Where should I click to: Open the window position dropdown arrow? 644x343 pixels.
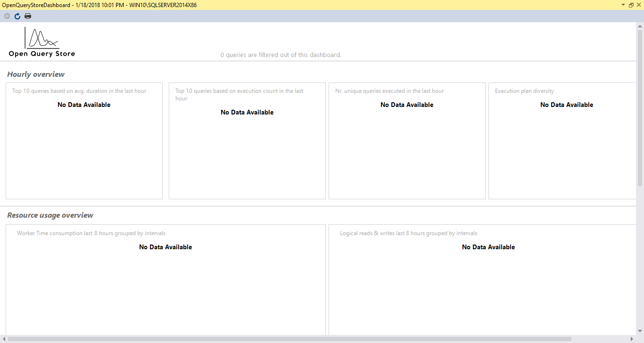click(x=623, y=5)
